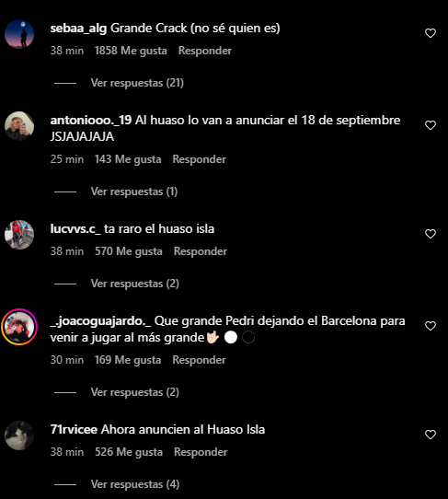The image size is (448, 499).
Task: Heart the 71rvicee comment
Action: pos(431,435)
